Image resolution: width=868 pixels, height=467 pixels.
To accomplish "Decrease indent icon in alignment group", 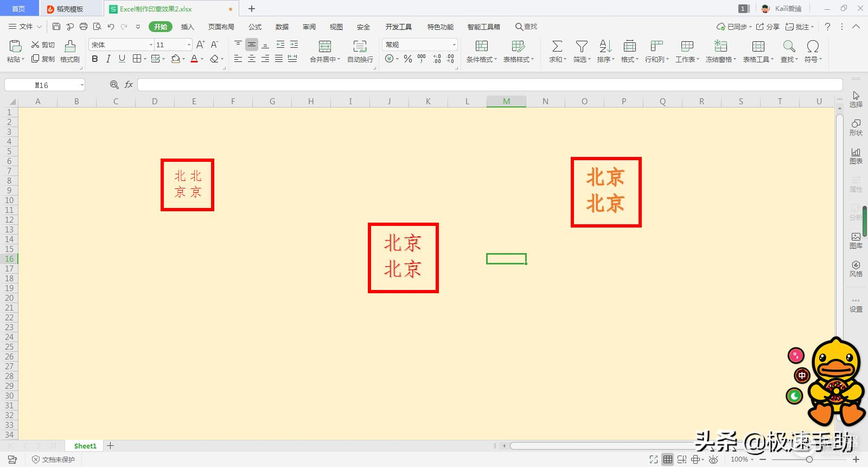I will [280, 45].
